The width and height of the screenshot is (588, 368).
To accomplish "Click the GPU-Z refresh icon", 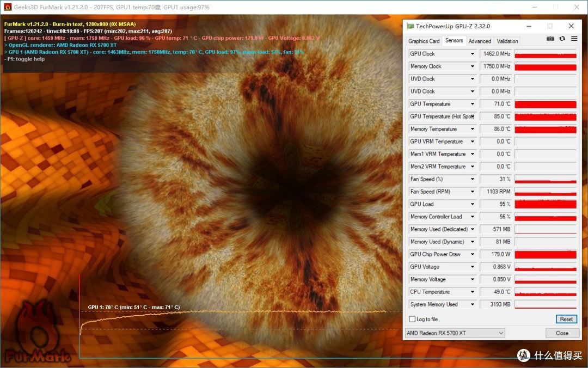I will point(562,39).
